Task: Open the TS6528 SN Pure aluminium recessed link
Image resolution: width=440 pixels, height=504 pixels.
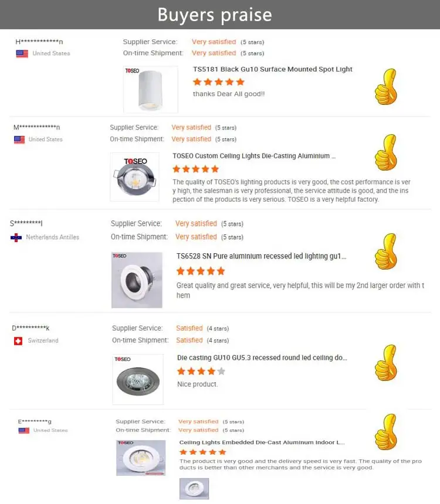Action: pyautogui.click(x=261, y=256)
